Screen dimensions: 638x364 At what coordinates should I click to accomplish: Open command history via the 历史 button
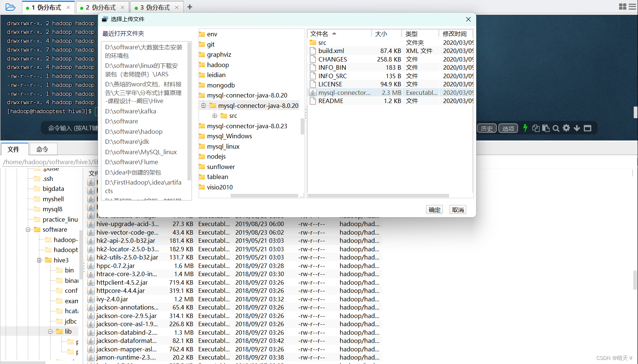[487, 128]
